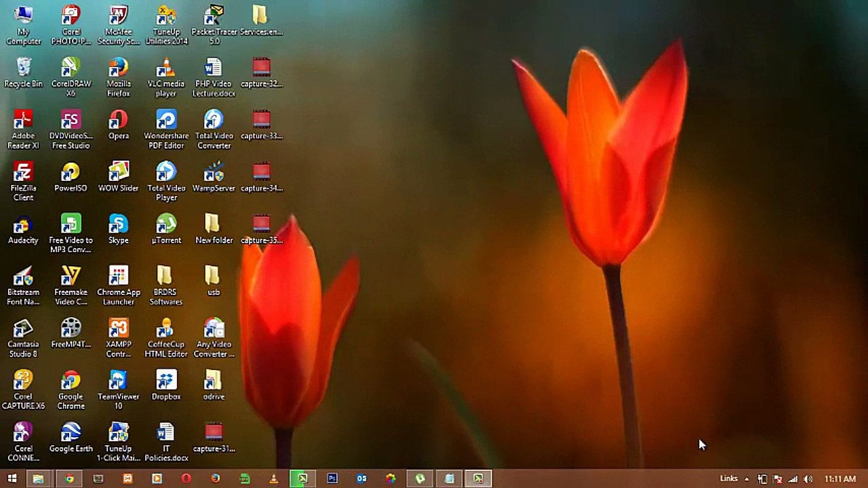Image resolution: width=868 pixels, height=488 pixels.
Task: Select the Skype desktop shortcut
Action: 119,229
